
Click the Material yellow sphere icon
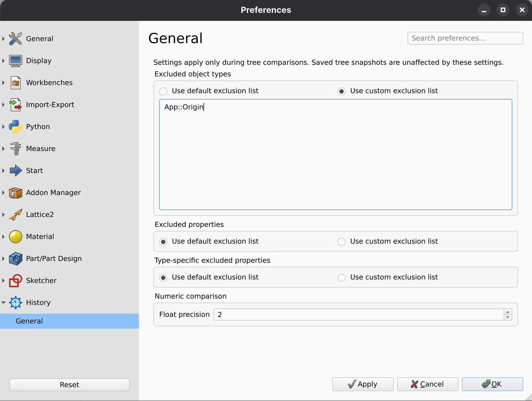pos(16,237)
